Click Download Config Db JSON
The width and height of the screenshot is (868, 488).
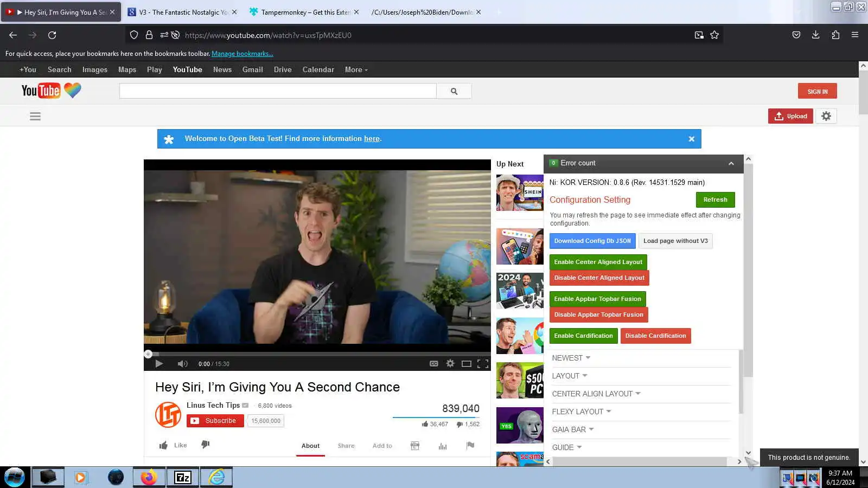[592, 241]
